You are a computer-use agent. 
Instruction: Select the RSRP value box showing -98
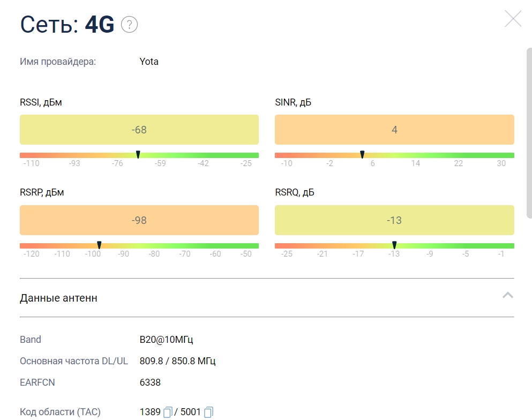pos(139,220)
